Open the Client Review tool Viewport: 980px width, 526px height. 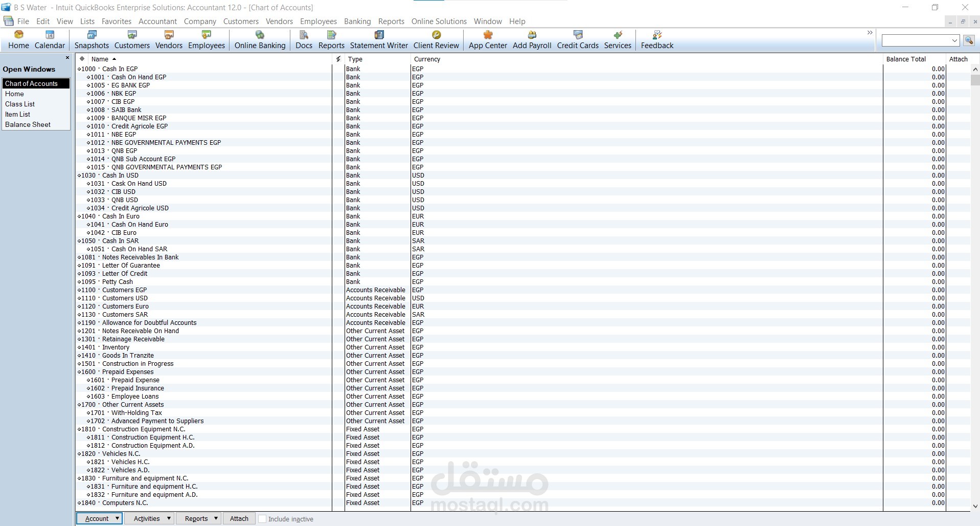click(436, 40)
